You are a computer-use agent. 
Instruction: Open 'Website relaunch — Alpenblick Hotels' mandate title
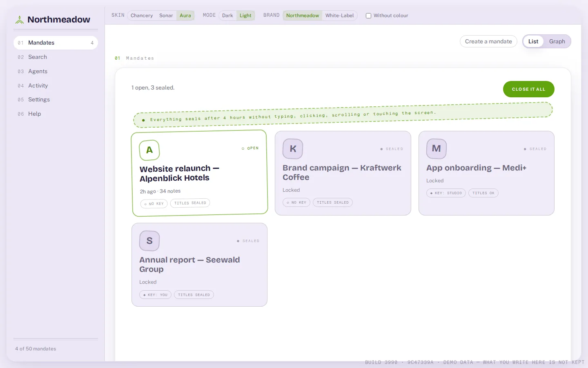tap(180, 173)
